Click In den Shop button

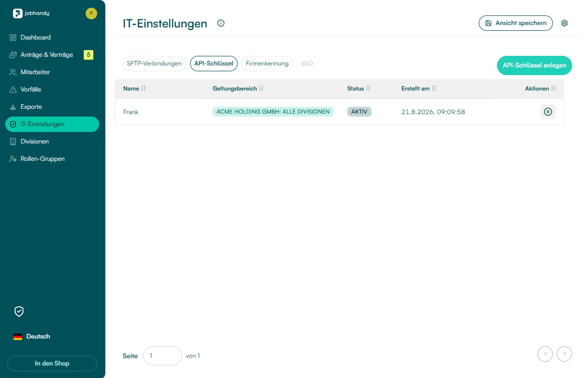(52, 364)
